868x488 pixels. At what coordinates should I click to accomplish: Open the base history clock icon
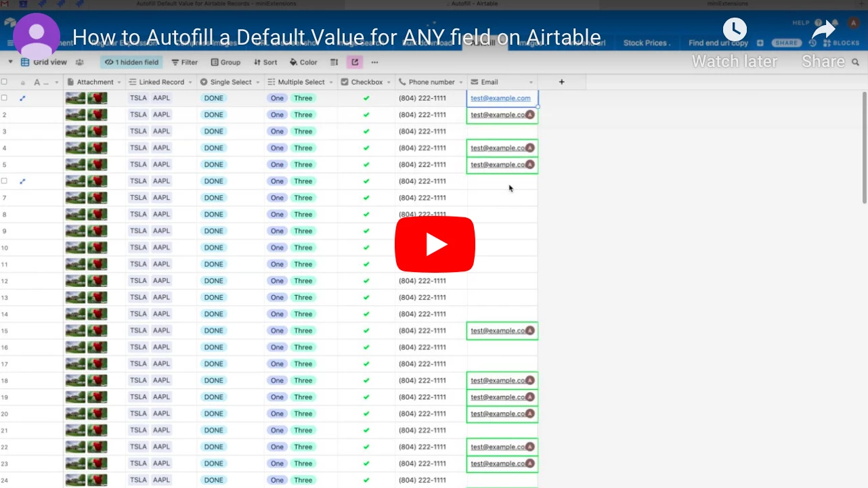pyautogui.click(x=812, y=43)
